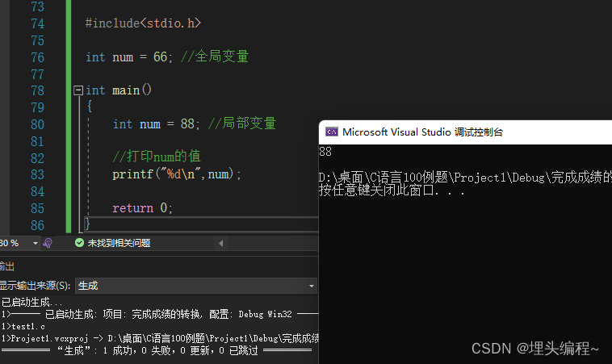Open the editor zoom level dropdown
The width and height of the screenshot is (612, 364).
click(x=36, y=244)
